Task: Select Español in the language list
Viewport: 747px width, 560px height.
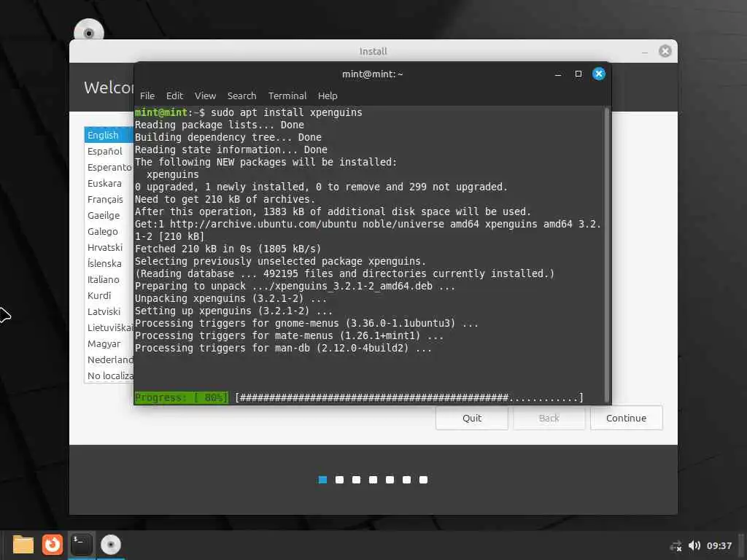Action: (x=109, y=151)
